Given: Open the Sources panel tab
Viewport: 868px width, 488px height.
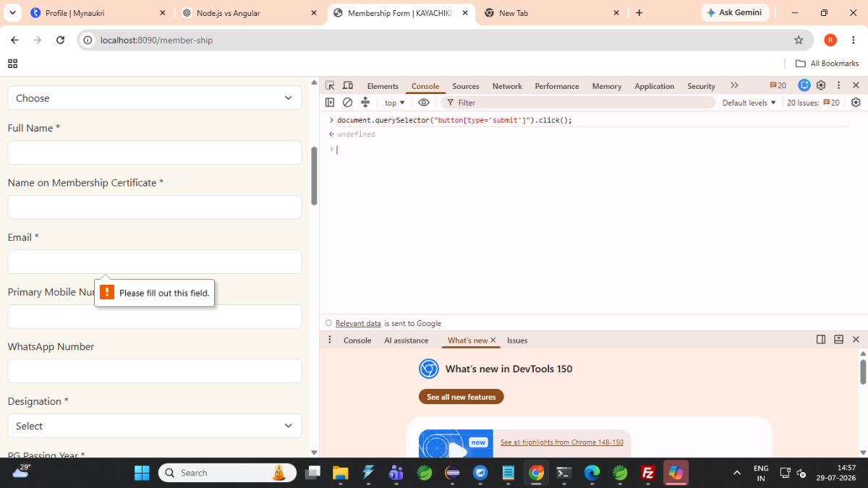Looking at the screenshot, I should (466, 86).
